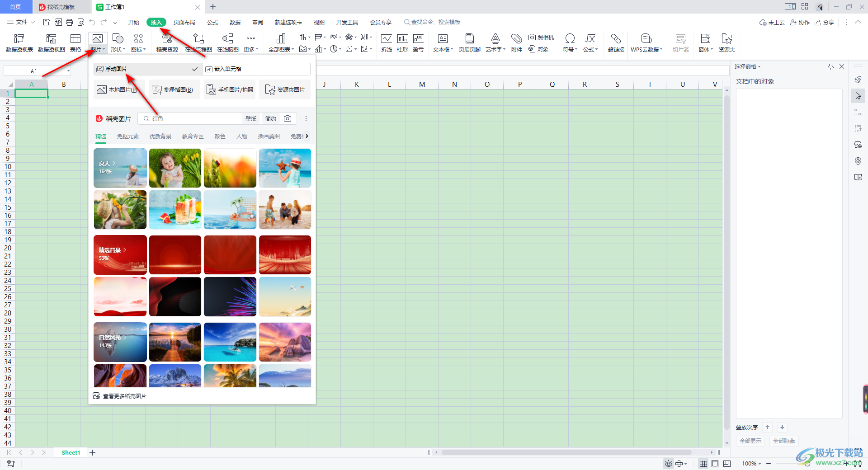Open 查看更多稻壳图片 link

coord(120,396)
